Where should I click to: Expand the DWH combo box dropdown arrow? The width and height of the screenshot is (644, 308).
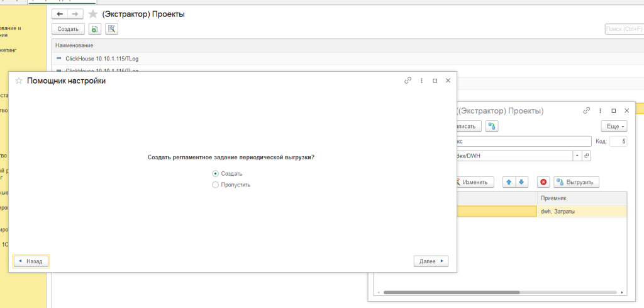coord(577,155)
